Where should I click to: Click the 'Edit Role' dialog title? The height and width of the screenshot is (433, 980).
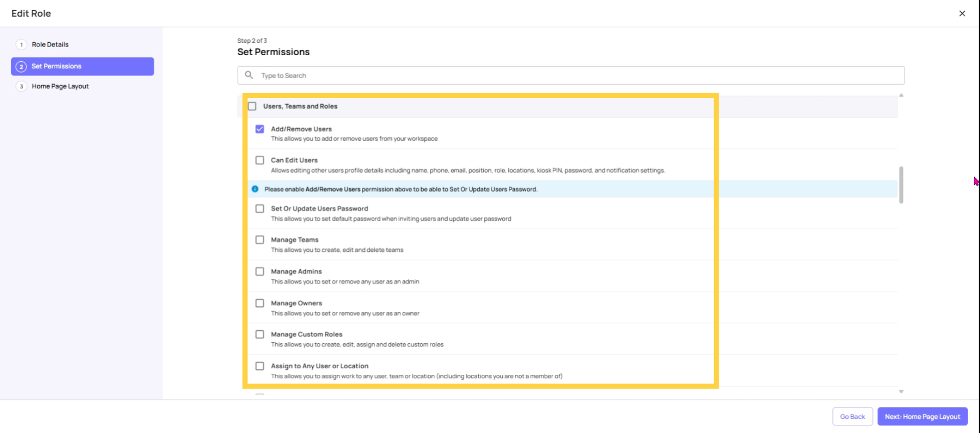tap(31, 13)
